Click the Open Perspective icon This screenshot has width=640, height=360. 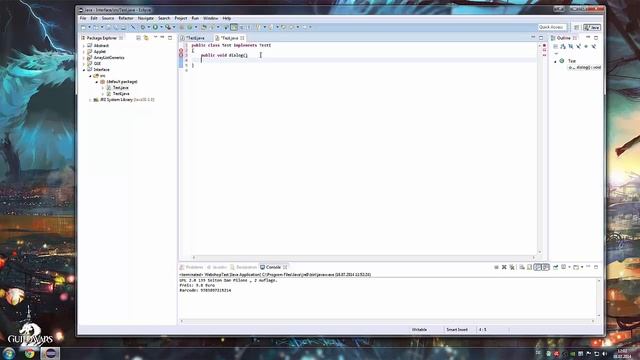point(576,27)
